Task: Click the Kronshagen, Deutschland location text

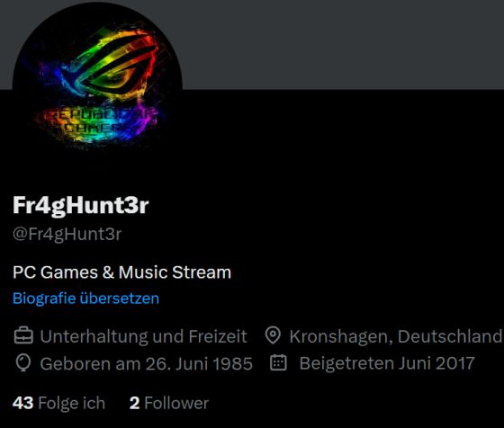Action: click(395, 336)
